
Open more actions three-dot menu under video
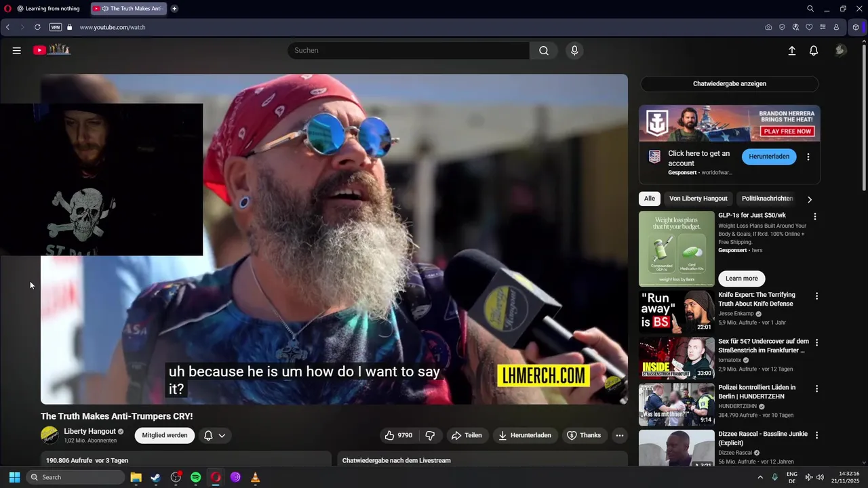pyautogui.click(x=619, y=435)
